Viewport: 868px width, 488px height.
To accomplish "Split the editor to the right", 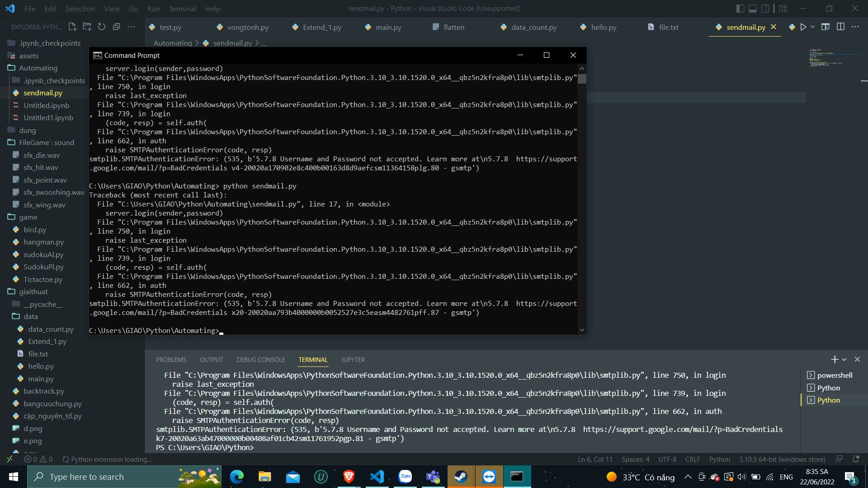I will (840, 27).
